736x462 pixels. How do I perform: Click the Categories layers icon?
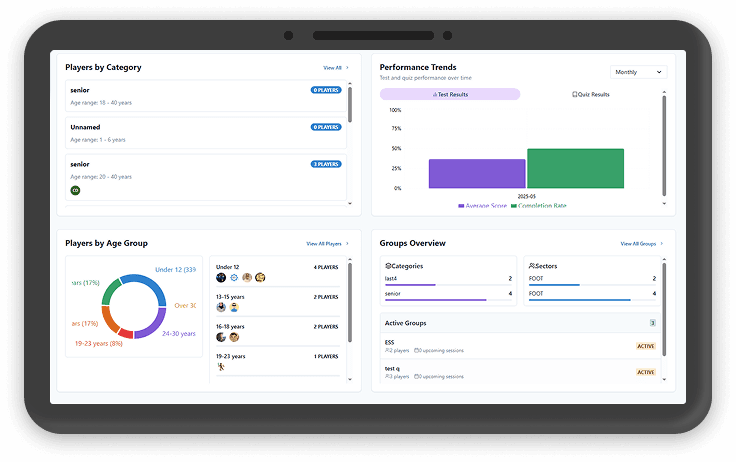[388, 266]
